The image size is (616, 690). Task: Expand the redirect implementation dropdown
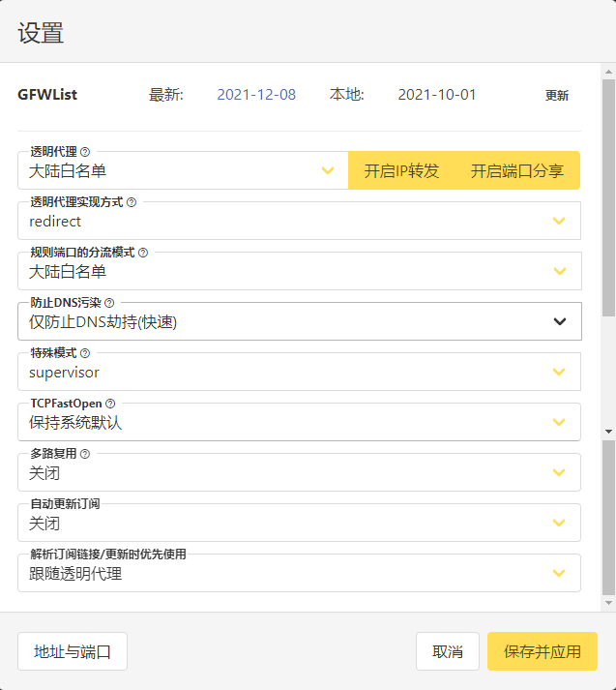300,221
